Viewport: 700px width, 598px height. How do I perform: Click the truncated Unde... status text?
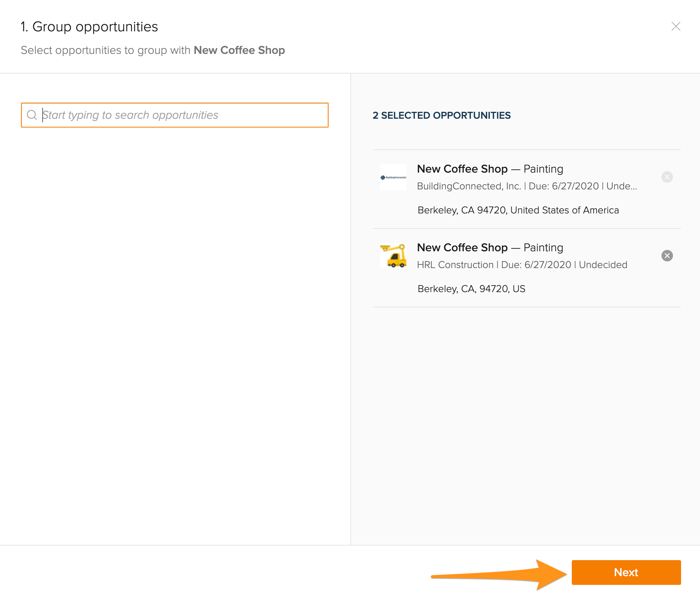622,186
